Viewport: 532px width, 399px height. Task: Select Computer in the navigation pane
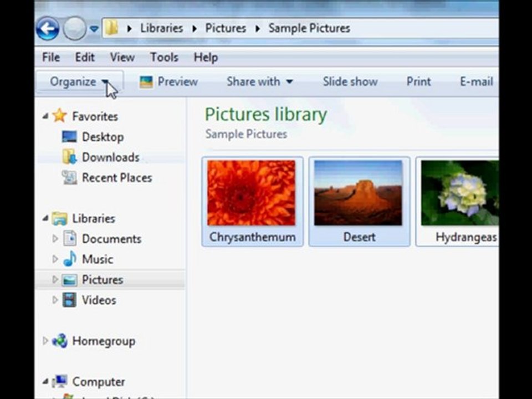pyautogui.click(x=99, y=382)
